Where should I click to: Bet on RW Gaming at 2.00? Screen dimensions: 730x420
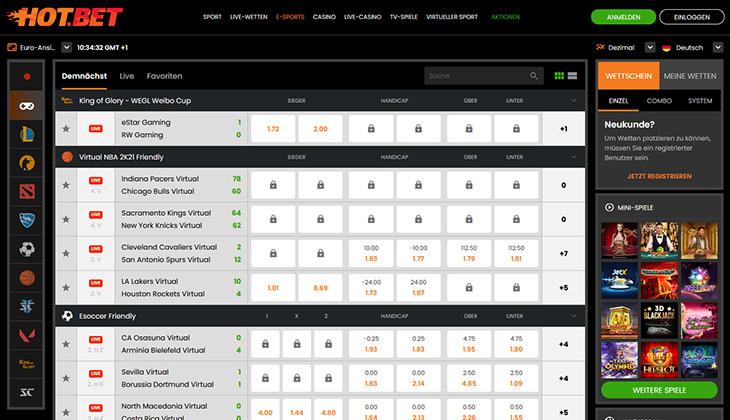click(320, 129)
